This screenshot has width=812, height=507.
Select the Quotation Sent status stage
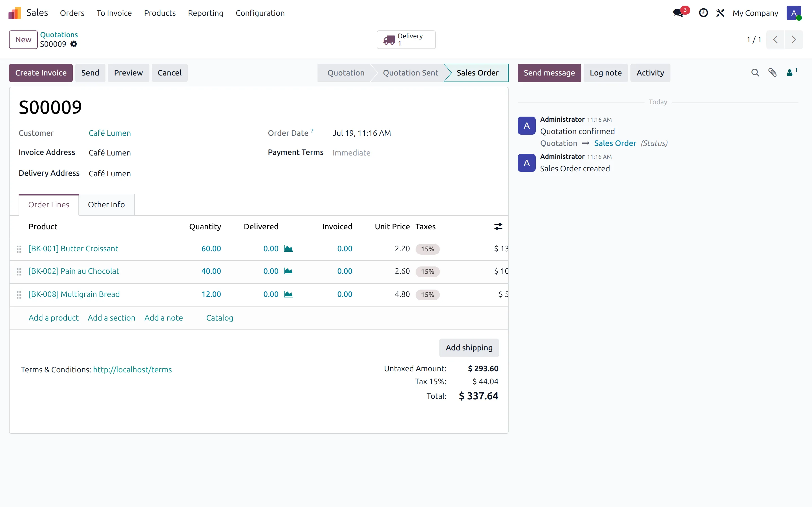click(x=410, y=73)
